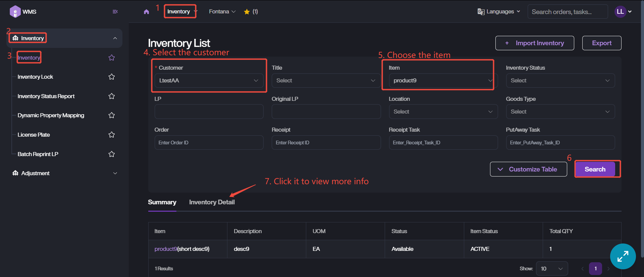
Task: Click the Import Inventory button
Action: pos(534,43)
